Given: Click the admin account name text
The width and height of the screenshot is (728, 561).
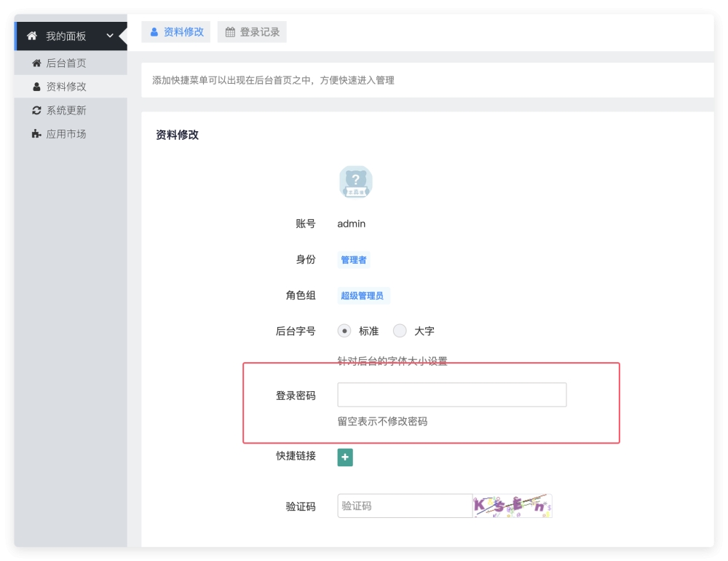Looking at the screenshot, I should click(x=352, y=224).
